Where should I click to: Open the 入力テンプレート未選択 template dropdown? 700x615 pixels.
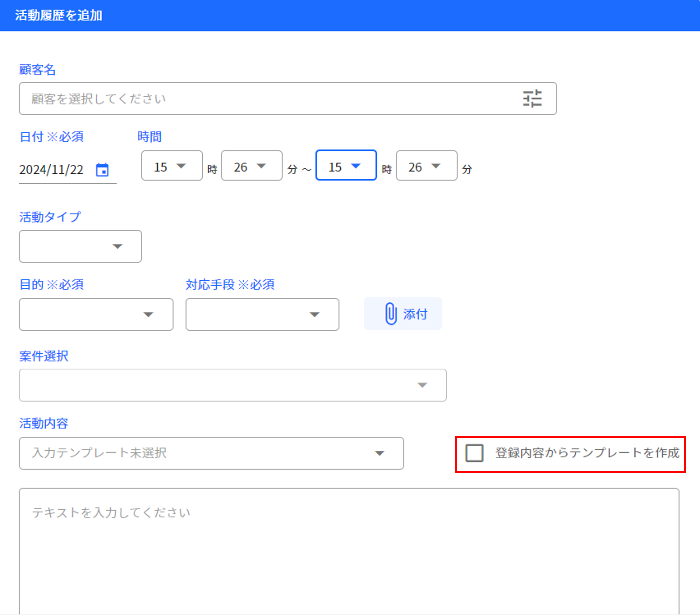(x=211, y=453)
